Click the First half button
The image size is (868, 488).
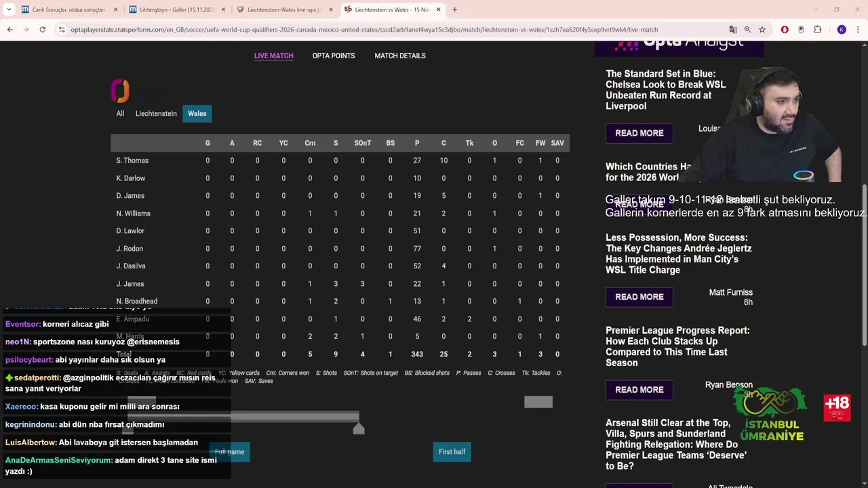tap(452, 452)
